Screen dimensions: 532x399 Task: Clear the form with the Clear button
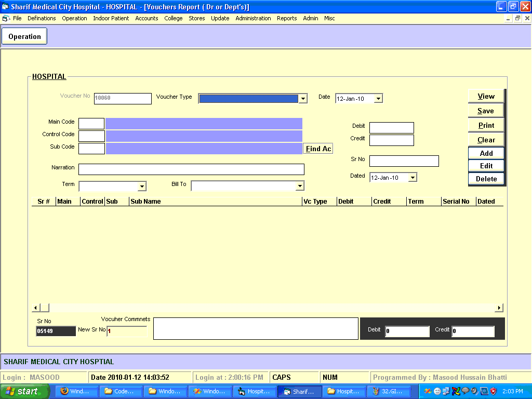pyautogui.click(x=486, y=140)
